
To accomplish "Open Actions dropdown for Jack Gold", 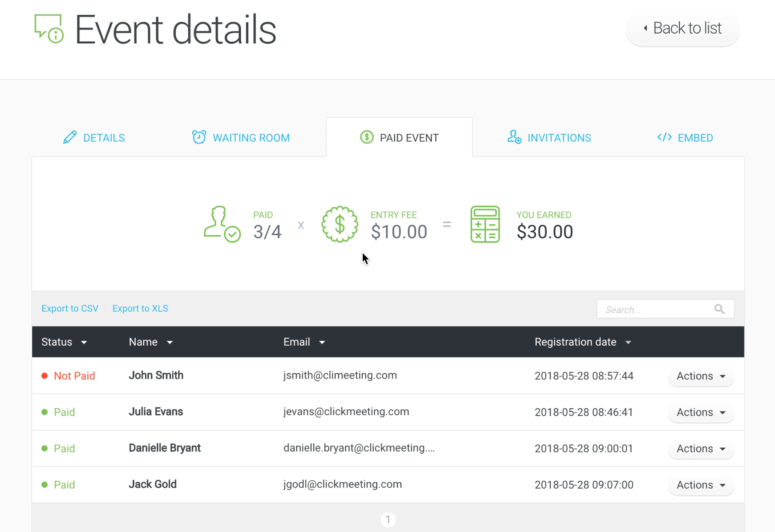I will 701,485.
